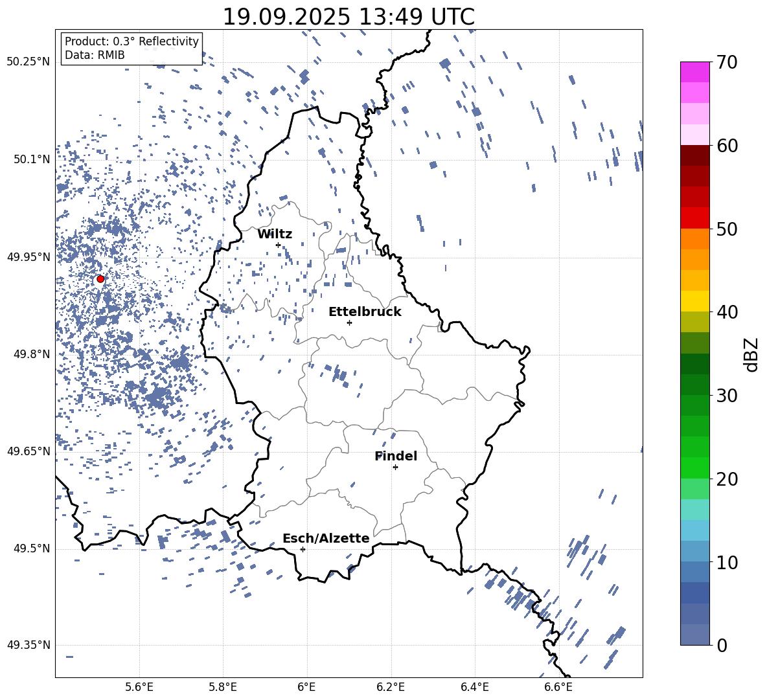Click the 10 tick label on colorbar
Viewport: 767px width, 700px height.
click(x=727, y=563)
